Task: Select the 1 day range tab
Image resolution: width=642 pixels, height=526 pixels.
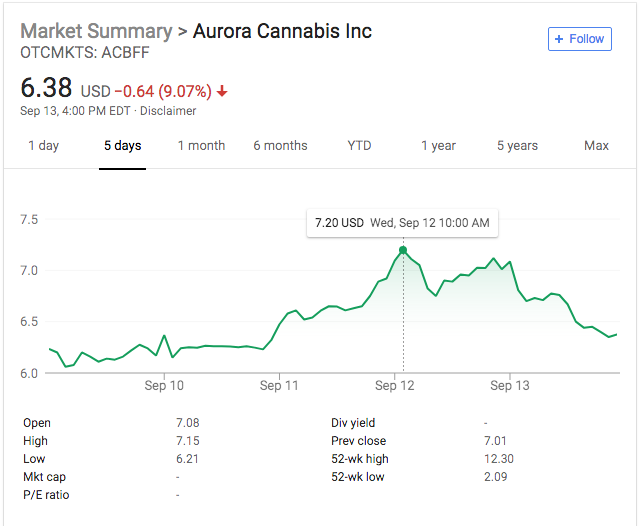Action: click(43, 146)
